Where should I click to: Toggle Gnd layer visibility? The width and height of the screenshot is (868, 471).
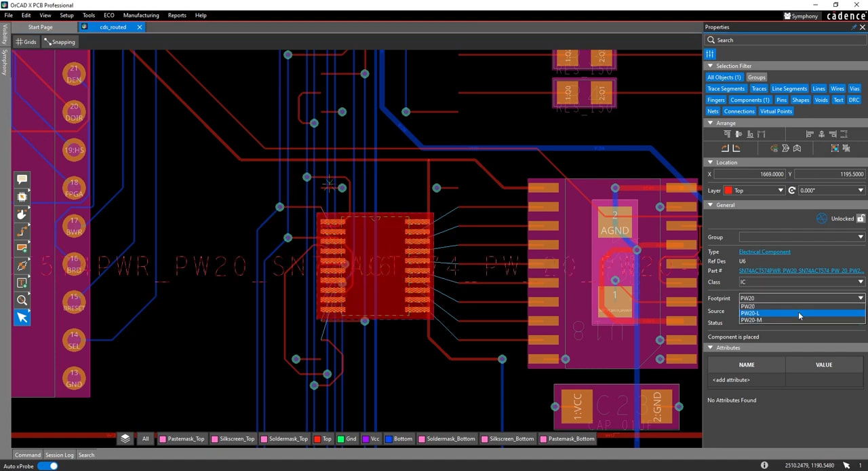(x=347, y=439)
